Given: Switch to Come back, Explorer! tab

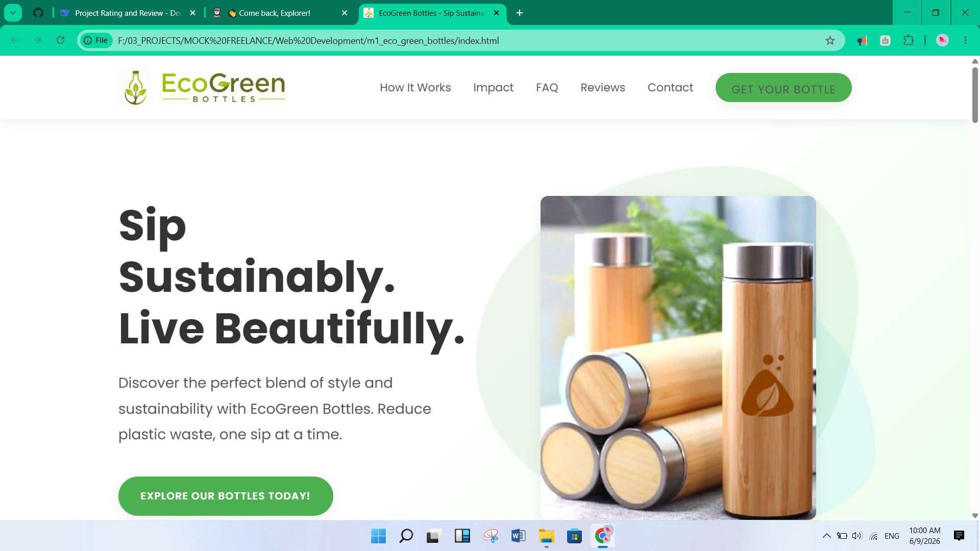Looking at the screenshot, I should (x=280, y=13).
